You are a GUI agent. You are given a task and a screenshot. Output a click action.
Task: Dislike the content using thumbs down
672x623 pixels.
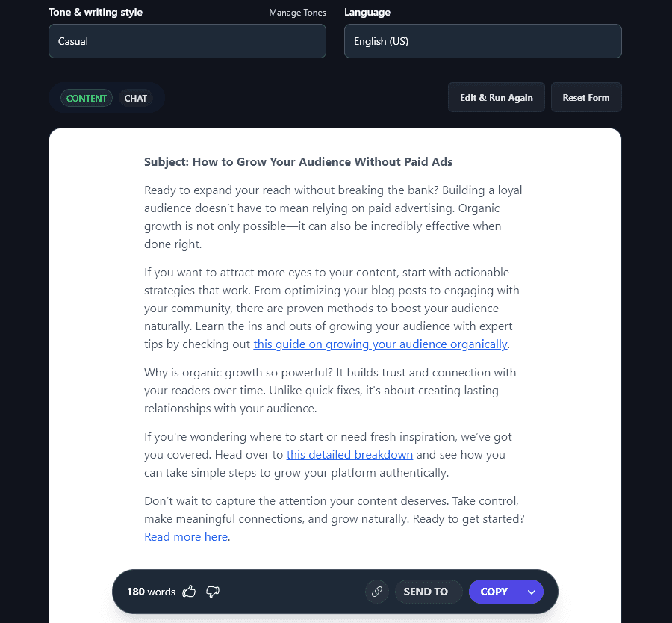212,591
